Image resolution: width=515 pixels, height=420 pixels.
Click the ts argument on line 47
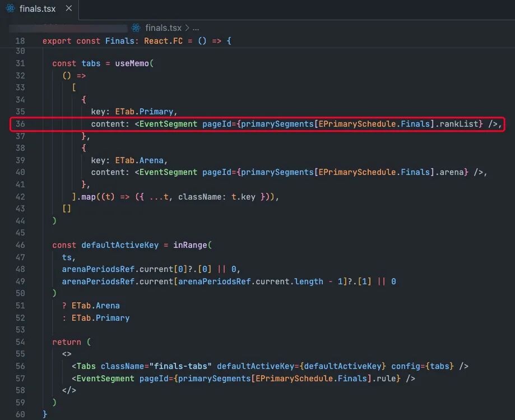coord(67,257)
